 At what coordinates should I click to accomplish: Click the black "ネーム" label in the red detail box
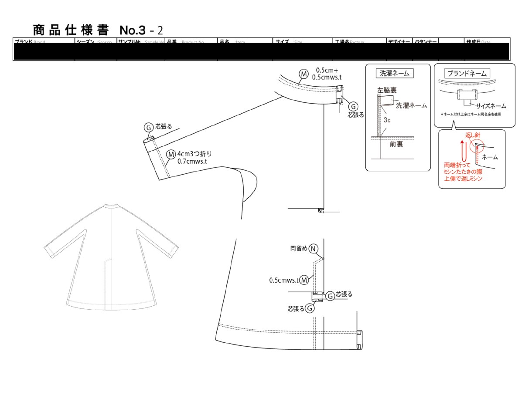[490, 157]
